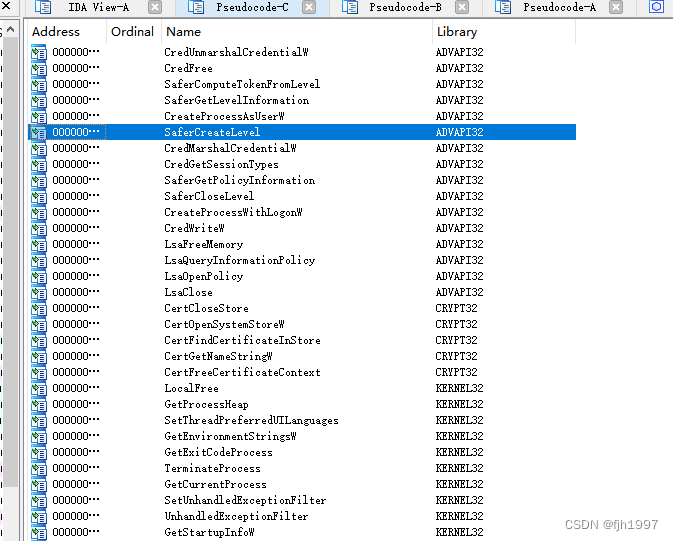Select the LsaQueryInformationPolicy import name
Image resolution: width=673 pixels, height=541 pixels.
(x=239, y=260)
